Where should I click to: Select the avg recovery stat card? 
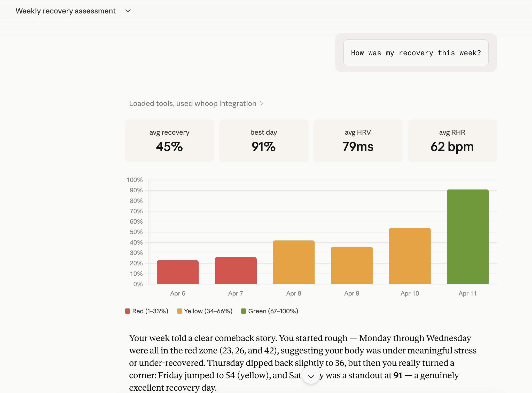(x=169, y=141)
